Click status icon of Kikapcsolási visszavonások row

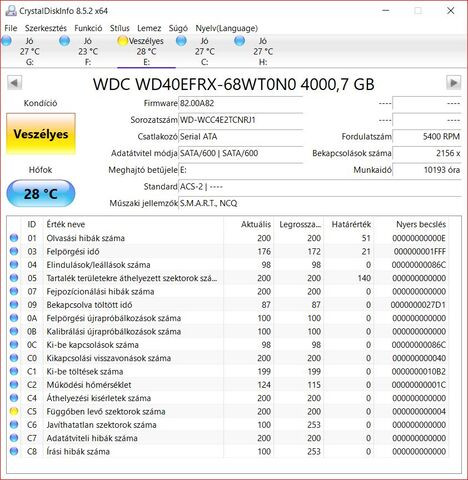click(x=14, y=358)
